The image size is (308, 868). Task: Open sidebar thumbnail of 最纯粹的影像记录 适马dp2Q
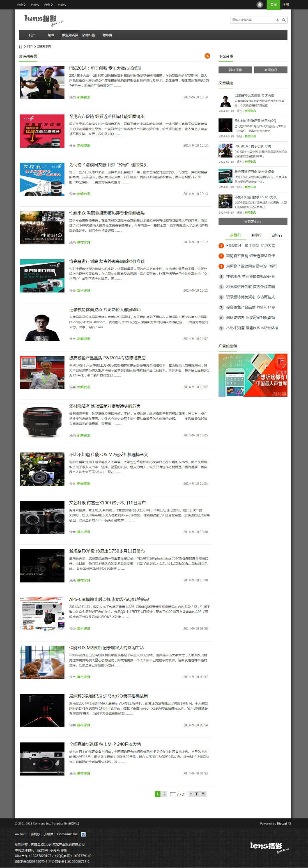[225, 125]
